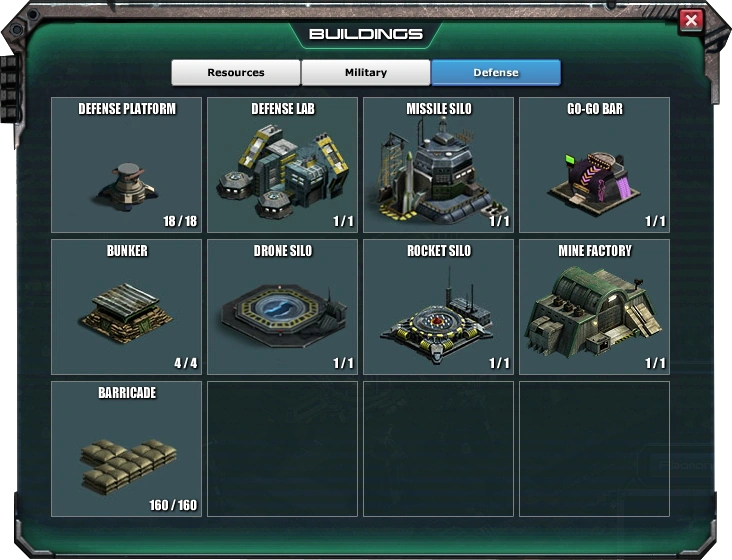The image size is (732, 560).
Task: Open the Military tab
Action: pos(366,72)
